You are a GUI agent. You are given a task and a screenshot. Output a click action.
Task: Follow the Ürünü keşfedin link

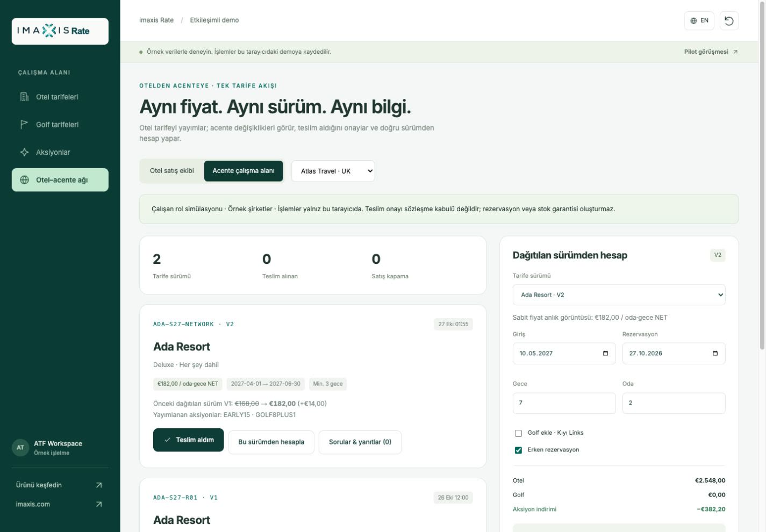(x=59, y=485)
